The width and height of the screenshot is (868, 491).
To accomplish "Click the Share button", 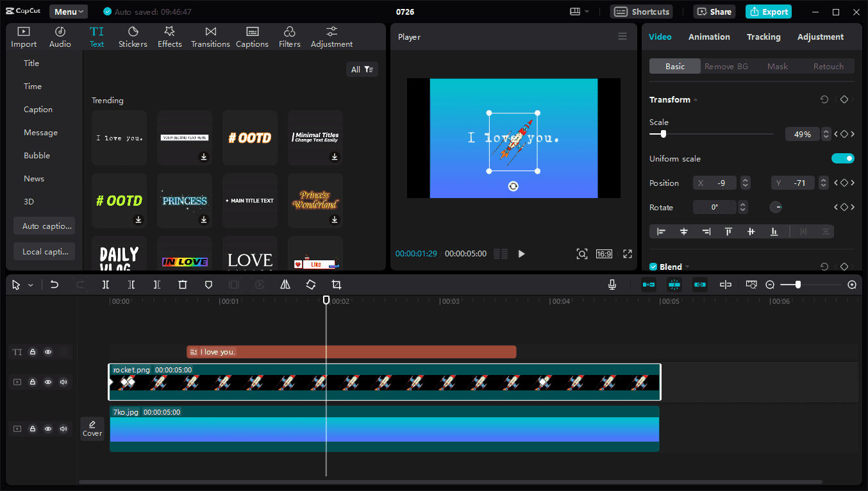I will coord(714,12).
